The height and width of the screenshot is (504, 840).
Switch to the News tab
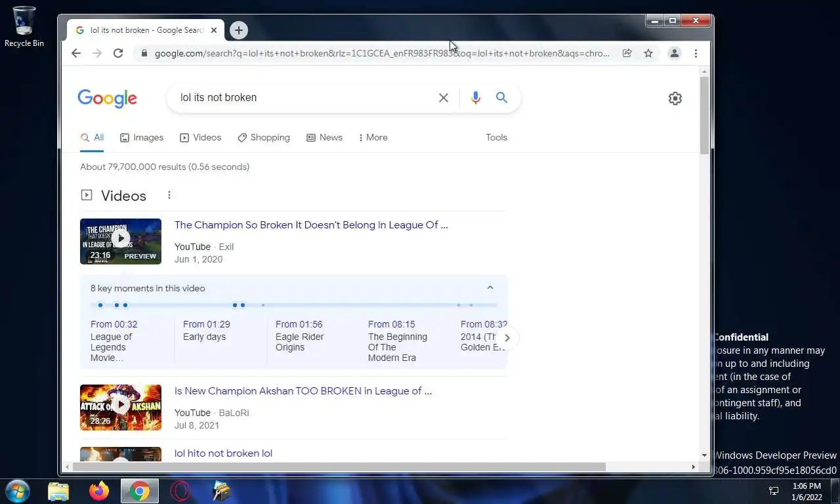324,138
